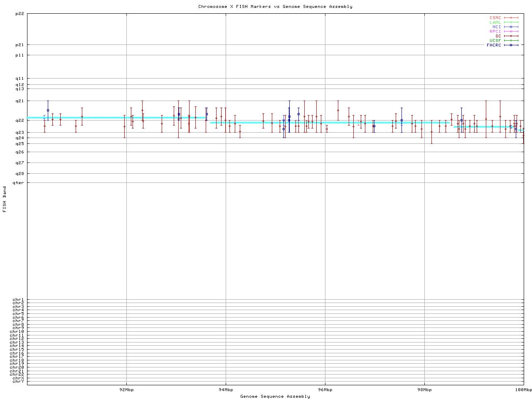Viewport: 532px width, 399px height.
Task: Click the p22 band label
Action: coord(20,14)
